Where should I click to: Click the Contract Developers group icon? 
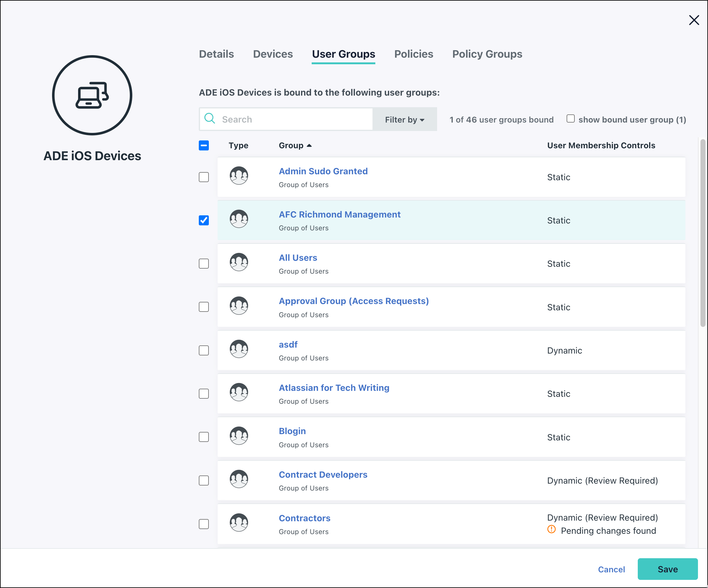239,479
